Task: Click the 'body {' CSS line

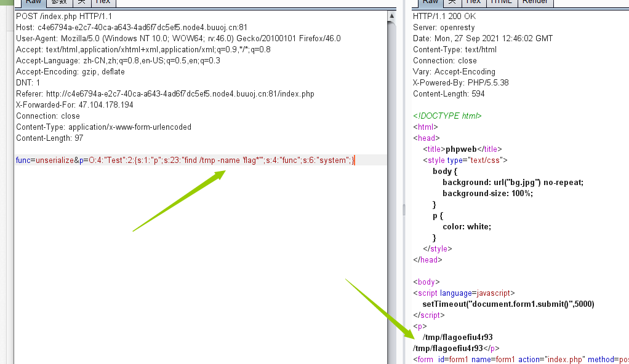Action: [x=445, y=171]
